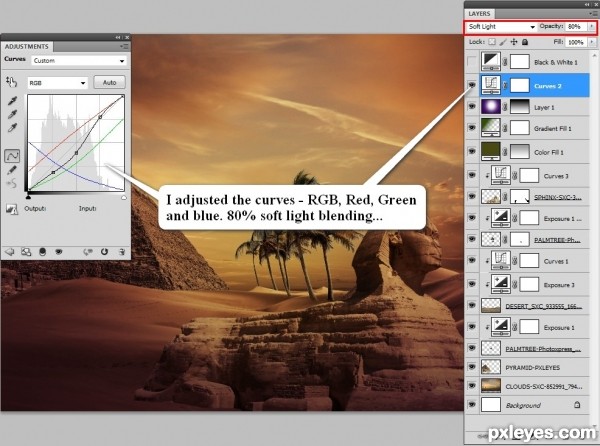Select the on-image adjustment hand tool
This screenshot has width=600, height=446.
coord(11,81)
